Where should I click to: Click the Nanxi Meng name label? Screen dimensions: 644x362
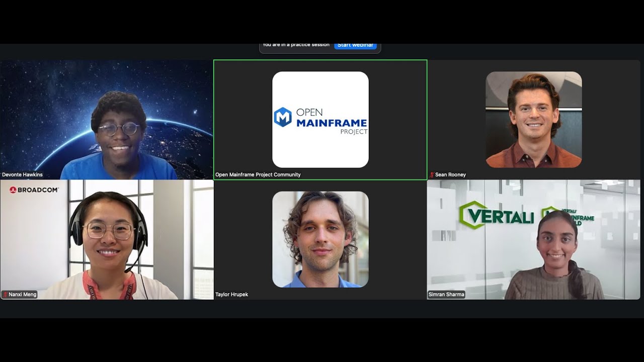(23, 295)
